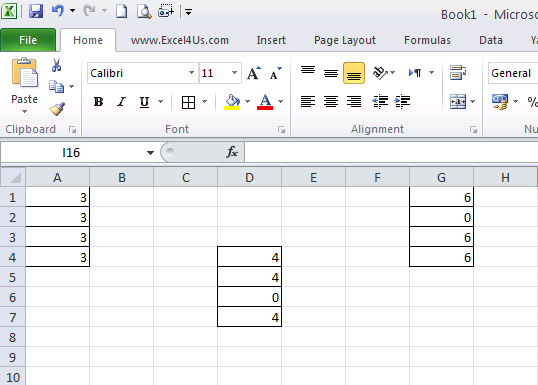Image resolution: width=538 pixels, height=385 pixels.
Task: Open the Fill Color dropdown arrow
Action: point(247,102)
